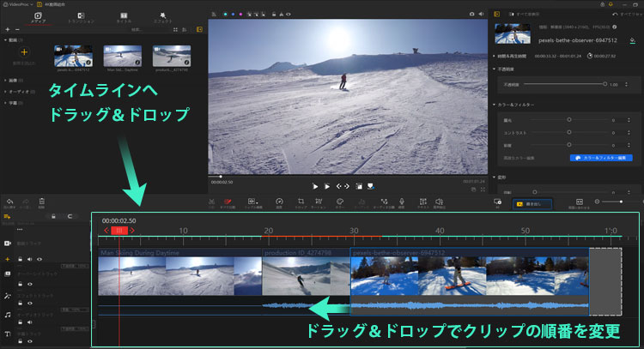Viewport: 644px width, 349px height.
Task: Select the pexels-b...-6947512 media thumbnail
Action: tap(73, 56)
